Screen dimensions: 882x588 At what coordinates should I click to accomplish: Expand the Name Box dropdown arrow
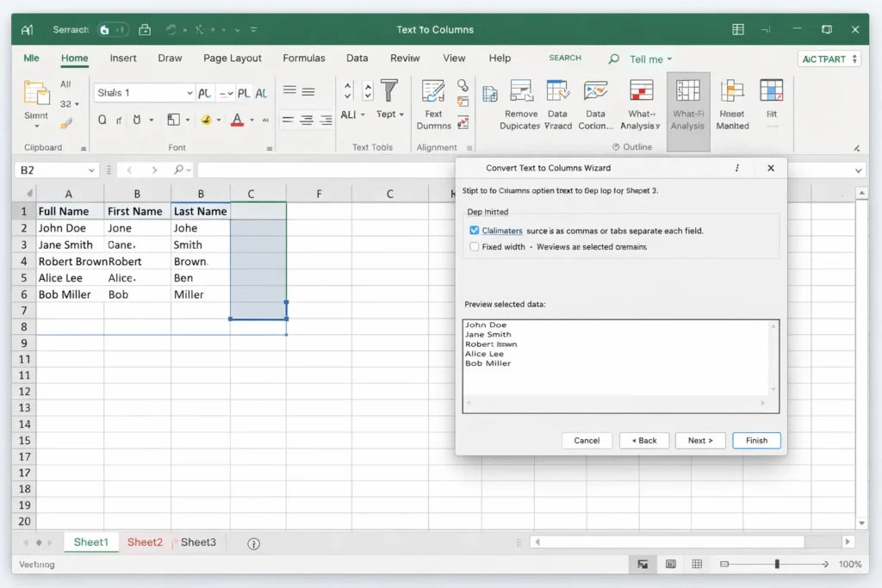click(90, 170)
